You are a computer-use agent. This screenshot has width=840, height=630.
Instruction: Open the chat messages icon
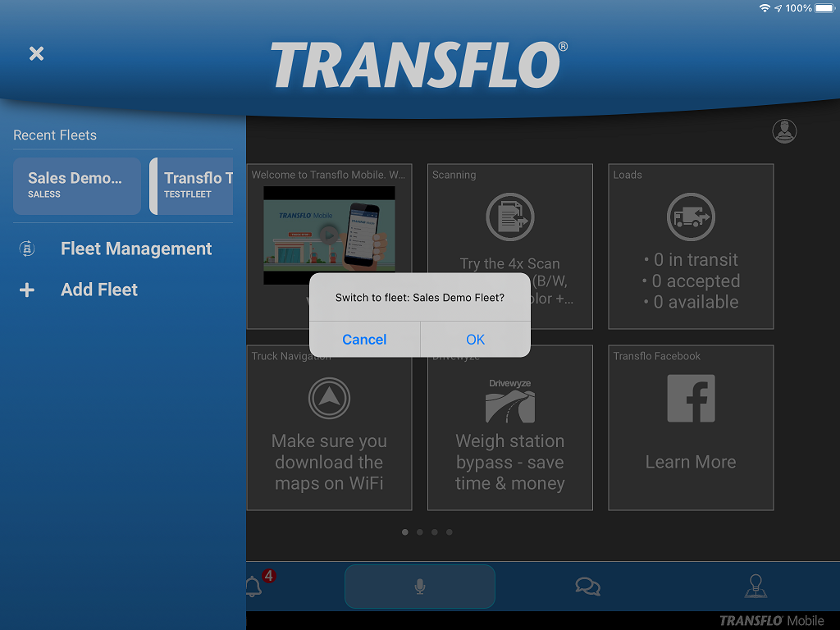pyautogui.click(x=587, y=587)
